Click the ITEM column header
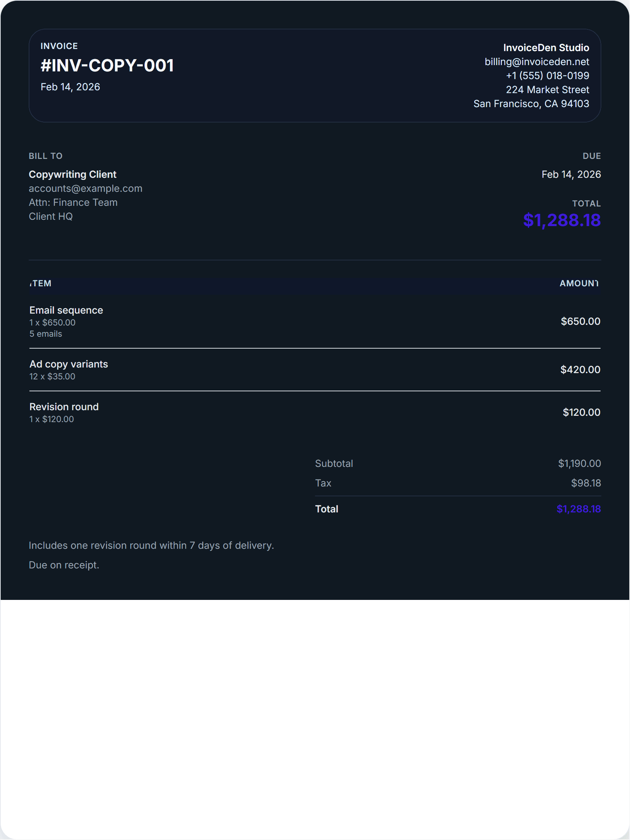The width and height of the screenshot is (630, 840). 41,283
